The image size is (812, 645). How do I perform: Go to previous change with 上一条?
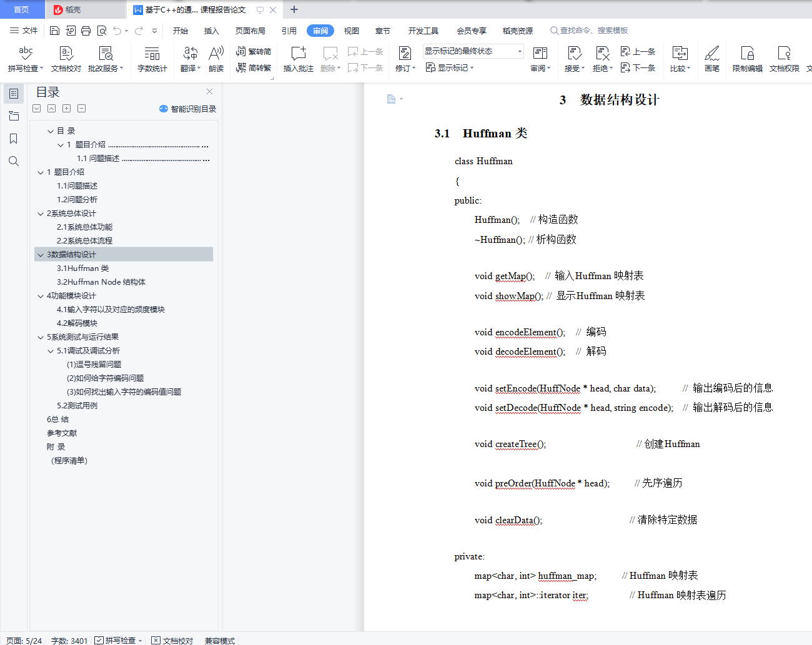coord(638,52)
